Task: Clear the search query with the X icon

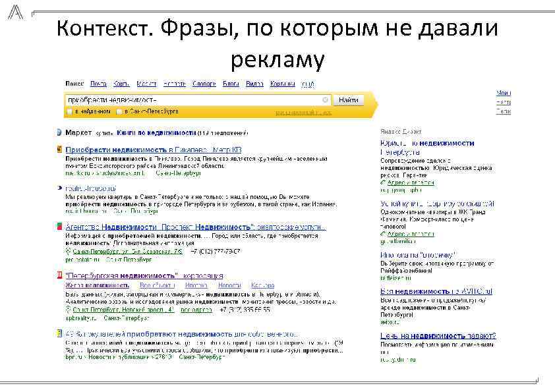Action: click(x=325, y=100)
